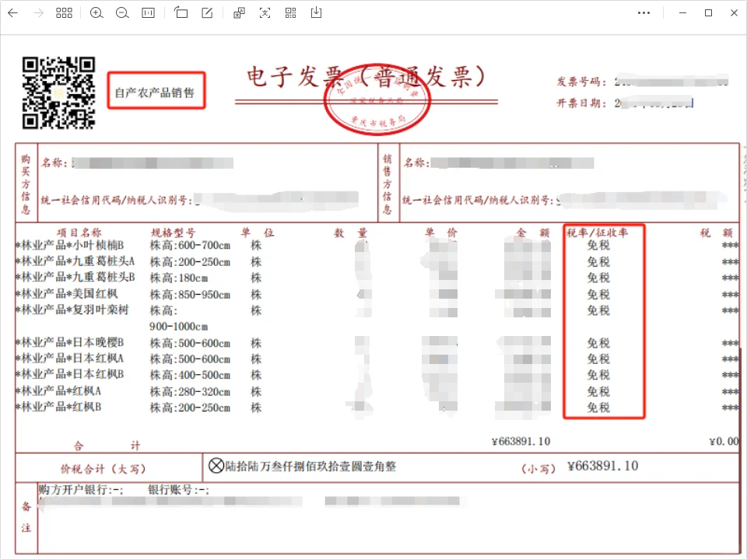747x560 pixels.
Task: Zoom in on the invoice
Action: tap(96, 12)
